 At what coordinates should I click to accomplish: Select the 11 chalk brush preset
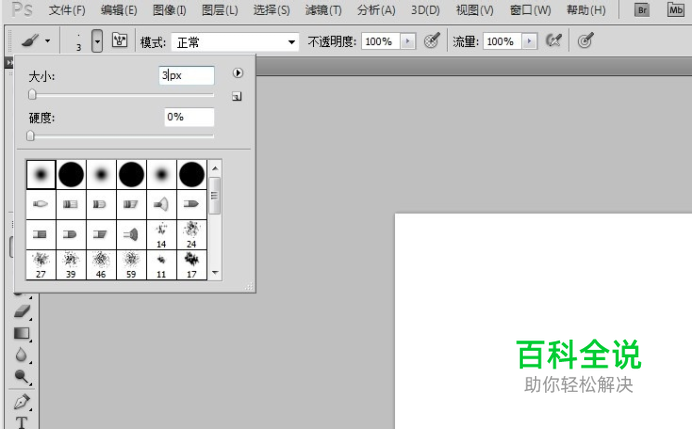tap(162, 265)
